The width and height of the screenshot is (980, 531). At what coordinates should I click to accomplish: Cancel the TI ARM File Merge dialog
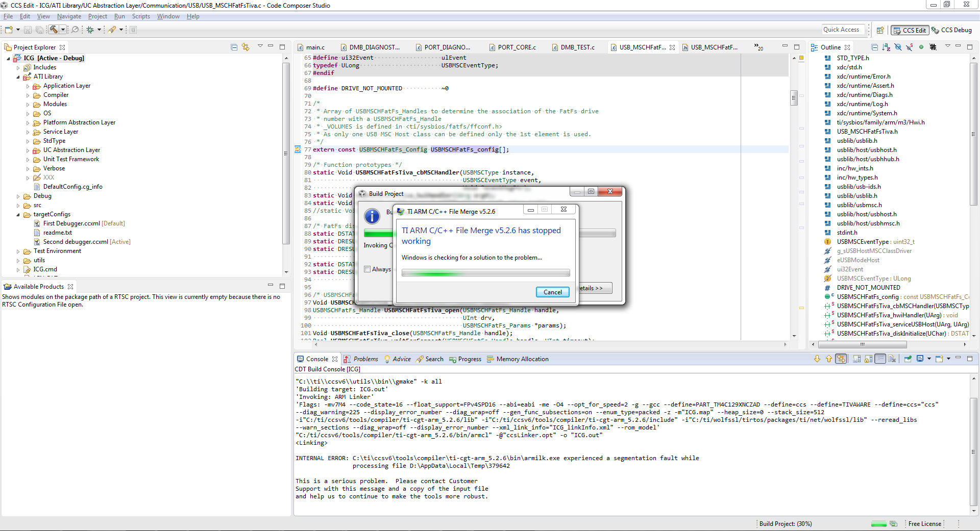tap(552, 292)
